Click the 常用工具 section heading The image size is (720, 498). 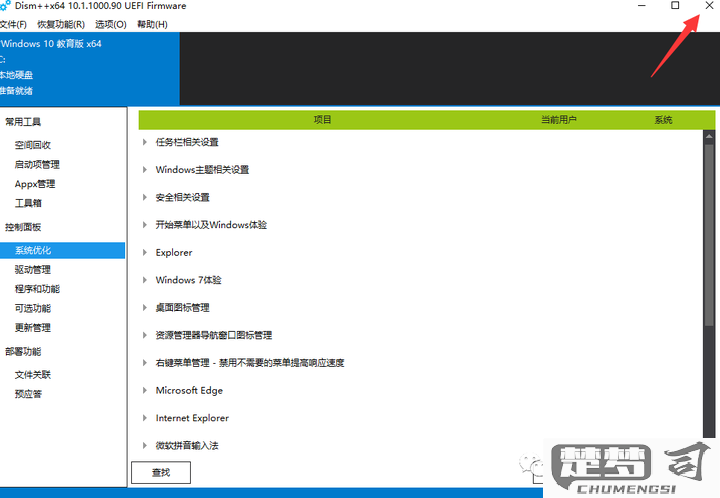[23, 122]
